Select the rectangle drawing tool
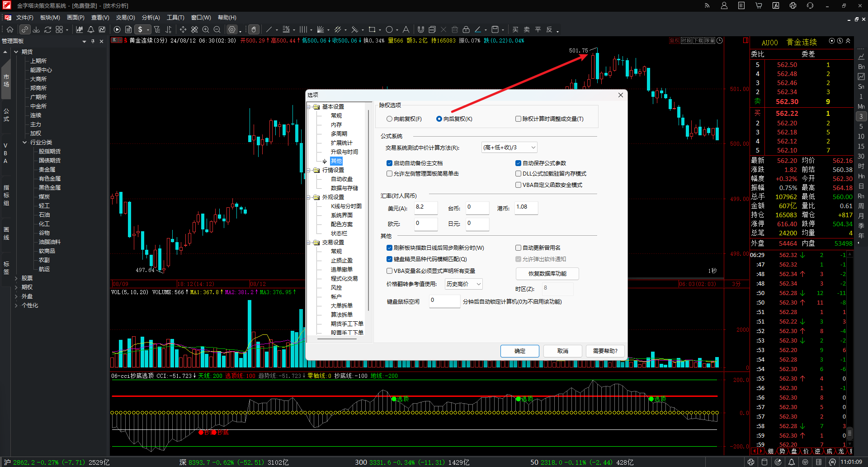This screenshot has height=467, width=868. click(372, 29)
